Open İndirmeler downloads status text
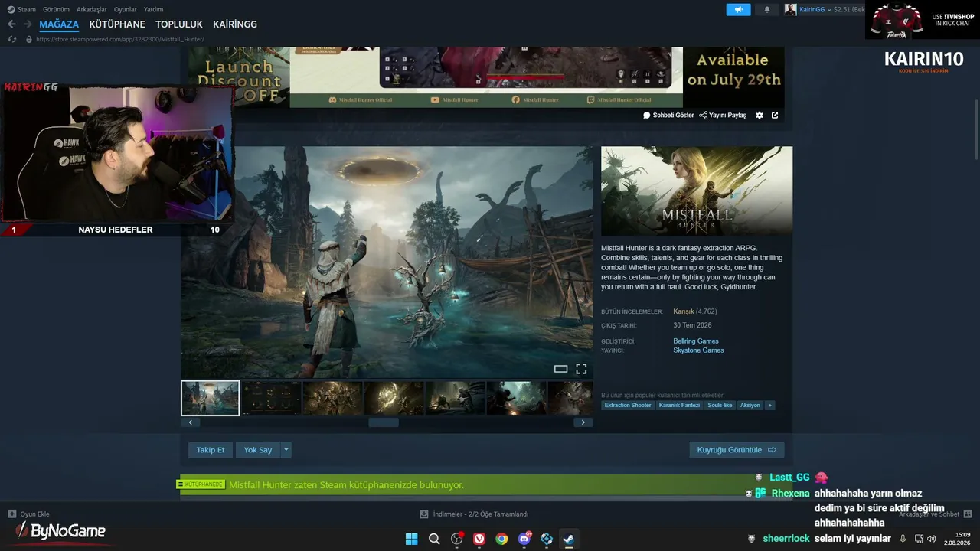 481,514
